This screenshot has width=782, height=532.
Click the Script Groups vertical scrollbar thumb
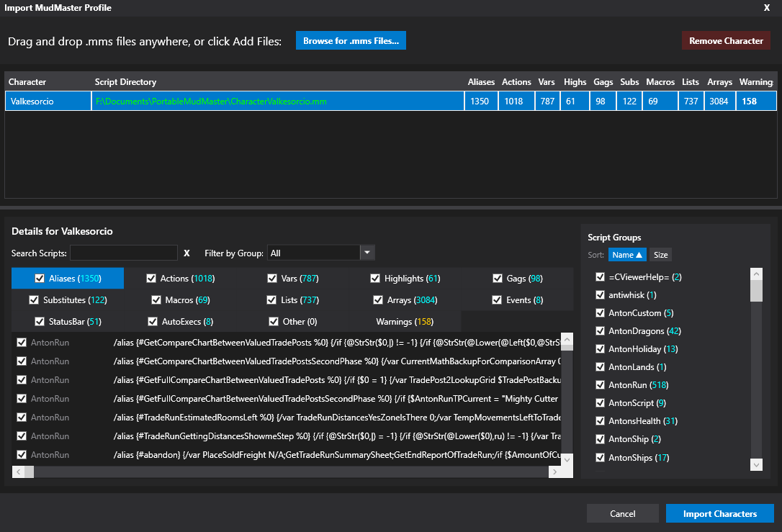coord(756,291)
